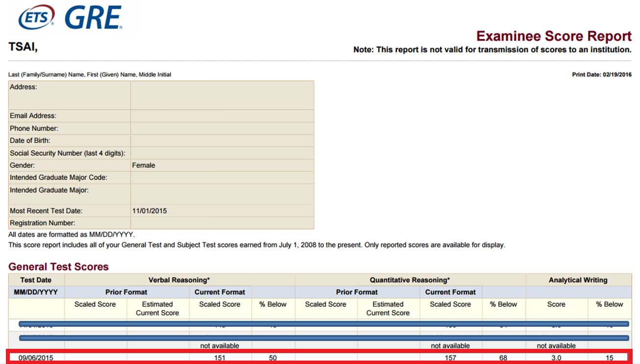The image size is (640, 364).
Task: Select the date value 11/01/2015
Action: tap(150, 211)
